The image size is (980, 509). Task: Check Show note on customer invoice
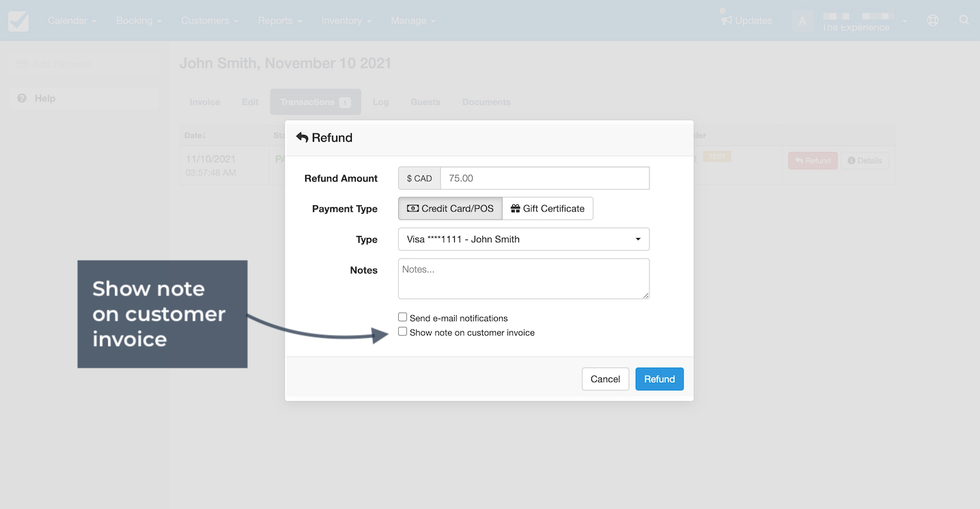(403, 332)
